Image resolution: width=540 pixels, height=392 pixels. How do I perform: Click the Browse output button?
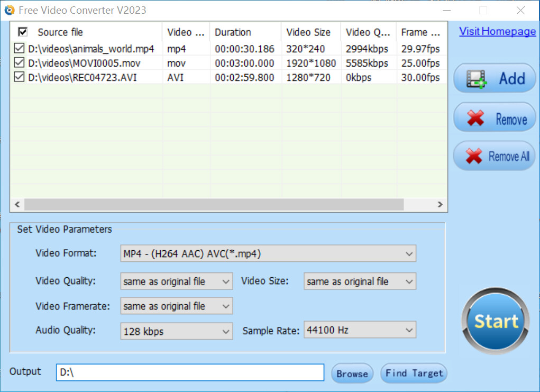[x=352, y=373]
